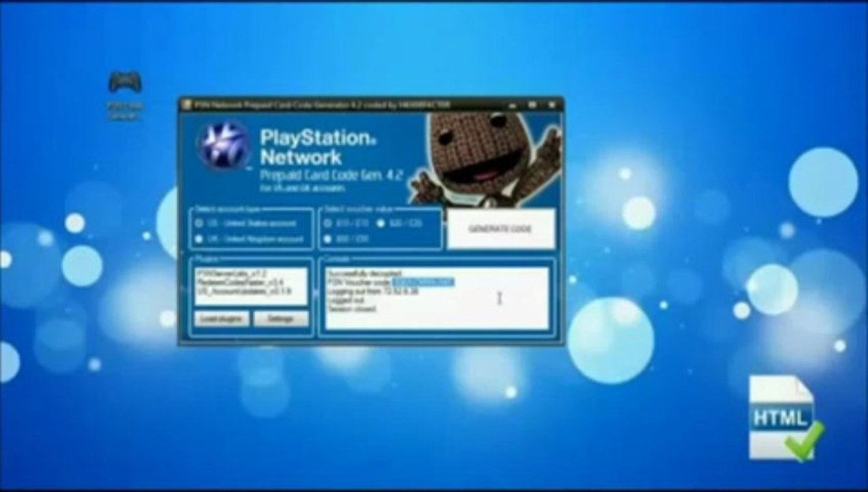The width and height of the screenshot is (868, 492).
Task: Open the Settings button under Plugins
Action: pyautogui.click(x=281, y=319)
